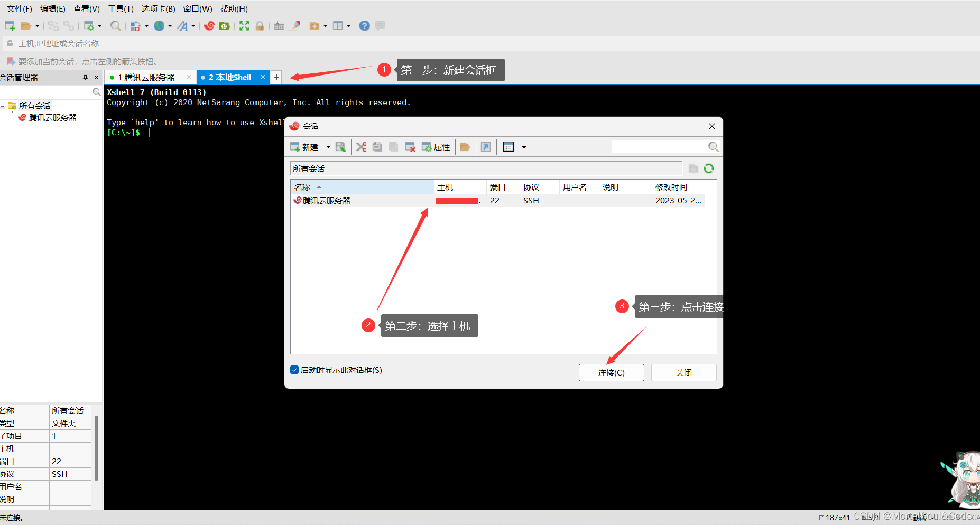This screenshot has height=525, width=980.
Task: Click the green refresh icon in dialog
Action: coord(709,168)
